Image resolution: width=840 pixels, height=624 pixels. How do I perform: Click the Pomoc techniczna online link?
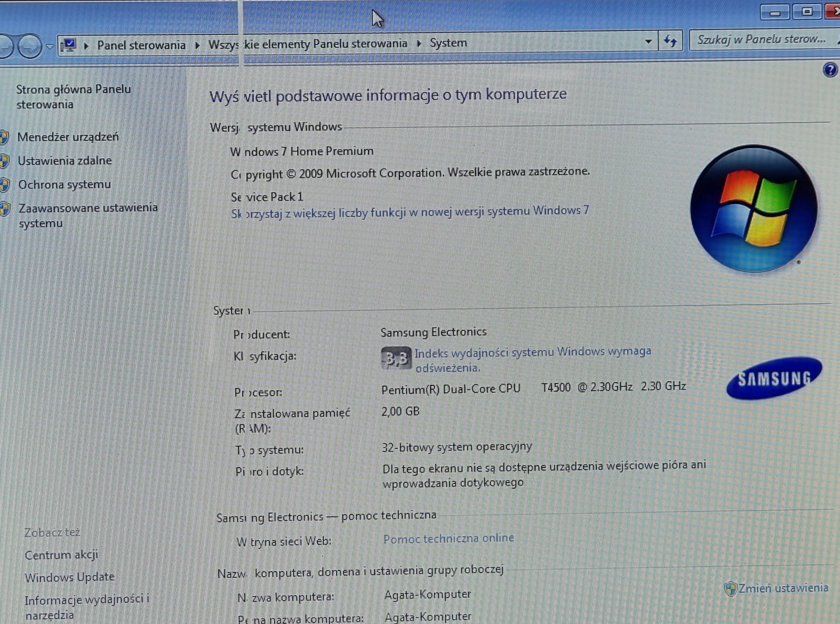[448, 538]
